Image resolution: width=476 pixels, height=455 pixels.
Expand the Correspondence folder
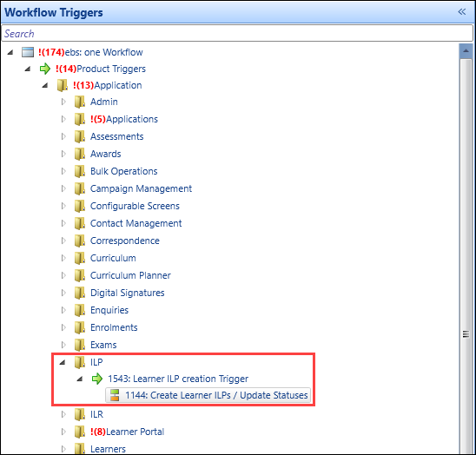pyautogui.click(x=63, y=241)
